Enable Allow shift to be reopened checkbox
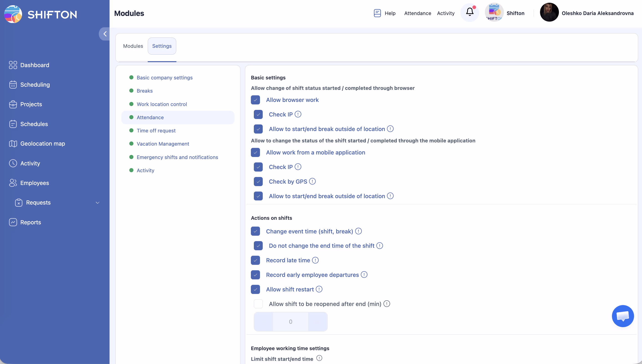The width and height of the screenshot is (642, 364). click(x=258, y=304)
